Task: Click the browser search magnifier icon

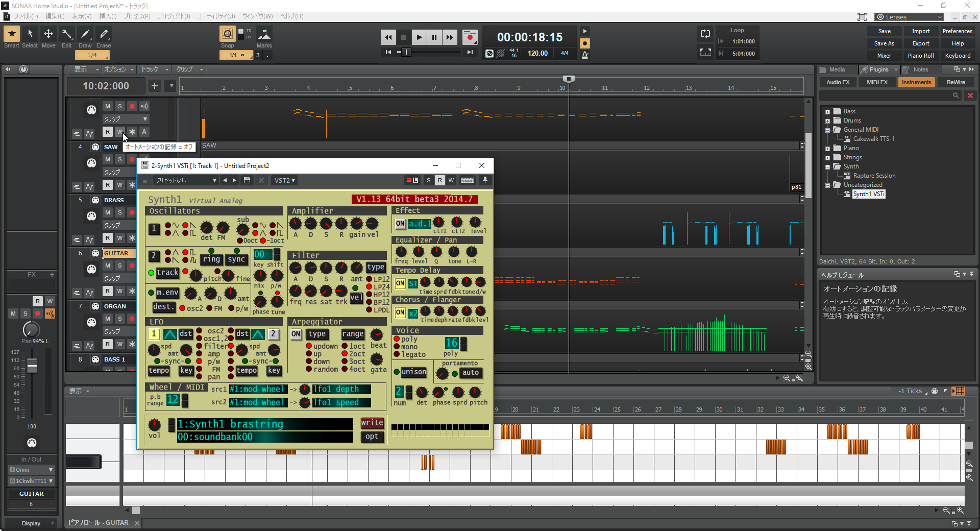Action: coord(955,95)
